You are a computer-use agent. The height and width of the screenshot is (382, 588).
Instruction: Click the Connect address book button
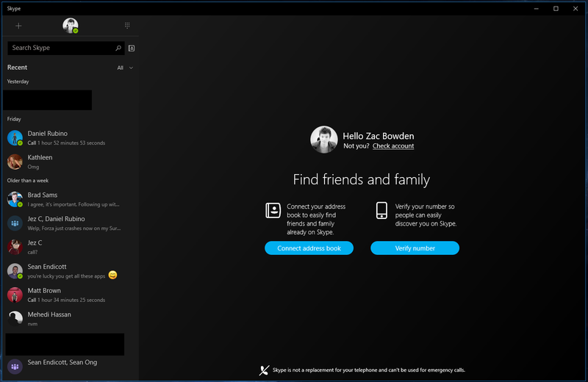pos(309,248)
